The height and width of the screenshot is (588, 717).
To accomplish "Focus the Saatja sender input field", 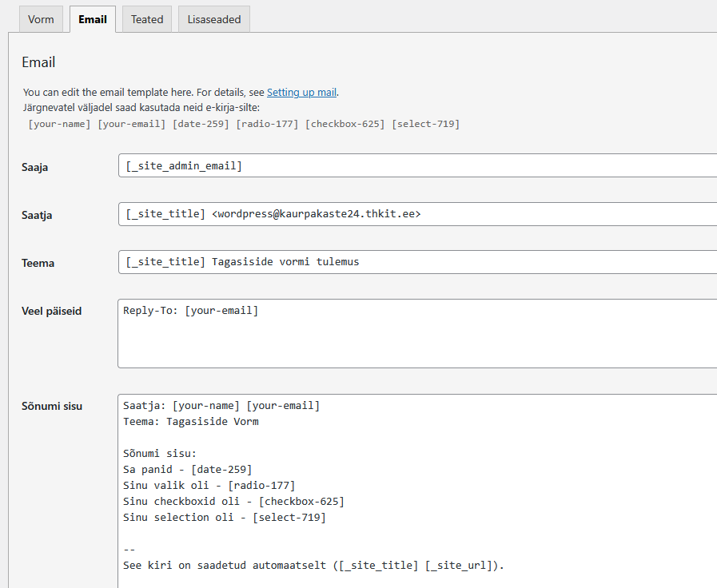I will click(416, 214).
